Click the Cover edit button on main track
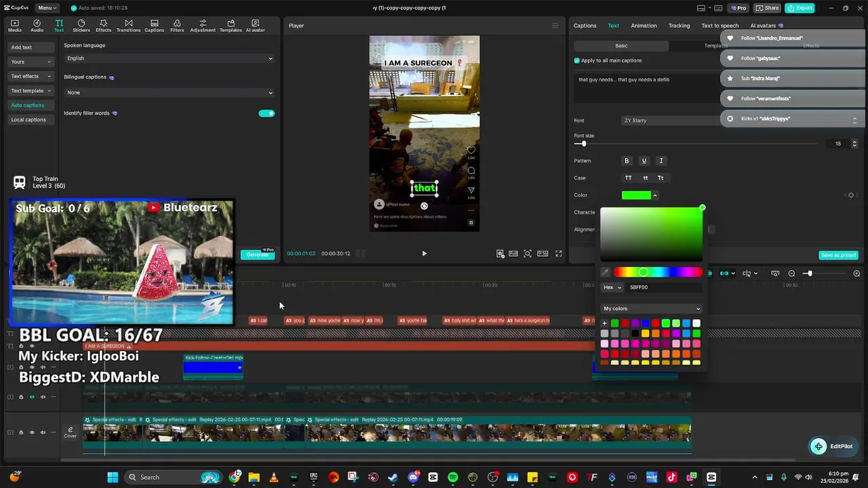This screenshot has width=868, height=488. [70, 432]
